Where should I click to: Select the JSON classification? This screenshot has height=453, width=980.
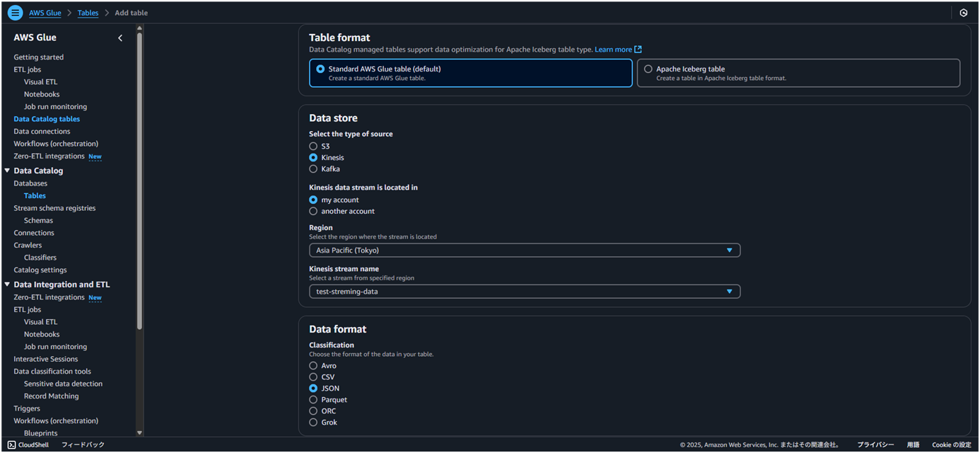click(x=313, y=389)
